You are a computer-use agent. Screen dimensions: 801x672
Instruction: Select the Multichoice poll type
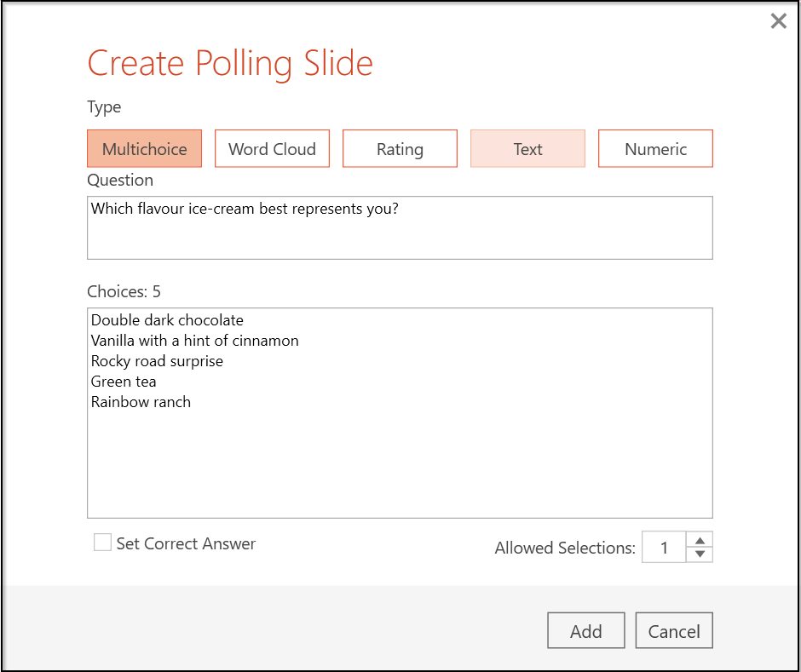click(144, 149)
